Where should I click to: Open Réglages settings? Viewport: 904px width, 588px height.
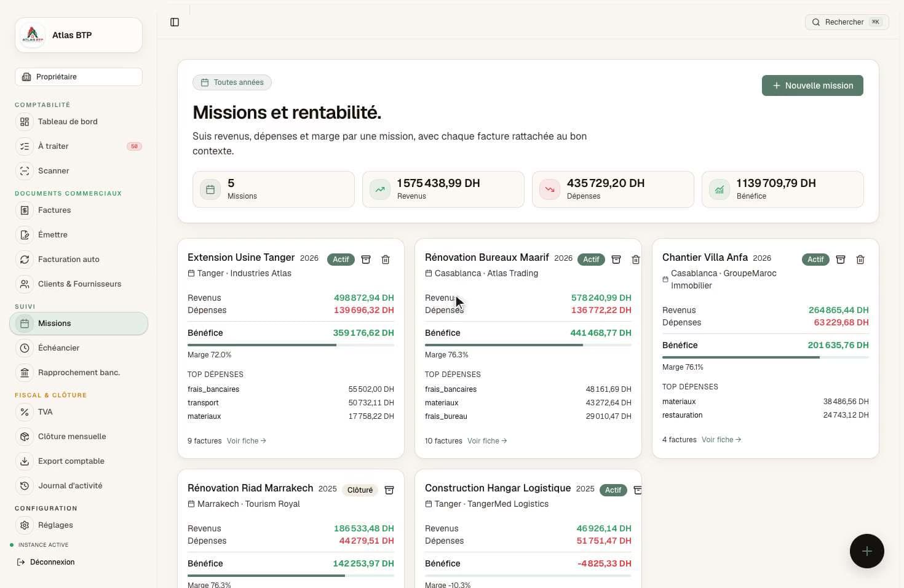[79, 525]
